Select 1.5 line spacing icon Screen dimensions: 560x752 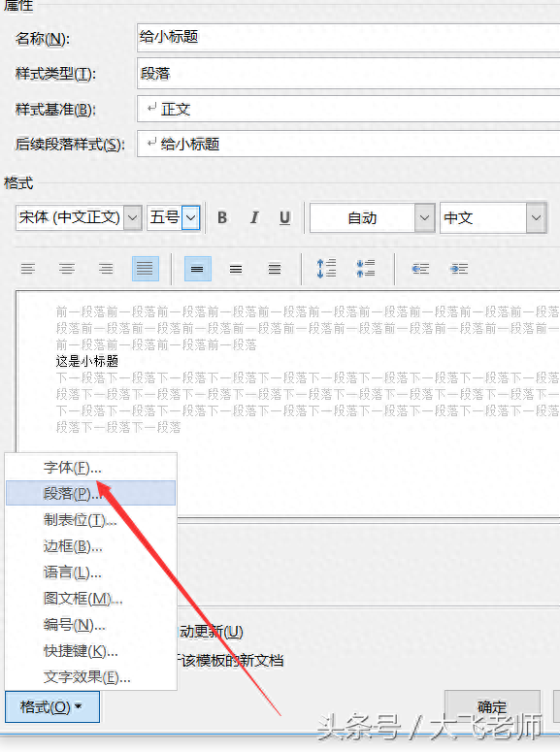pos(236,269)
